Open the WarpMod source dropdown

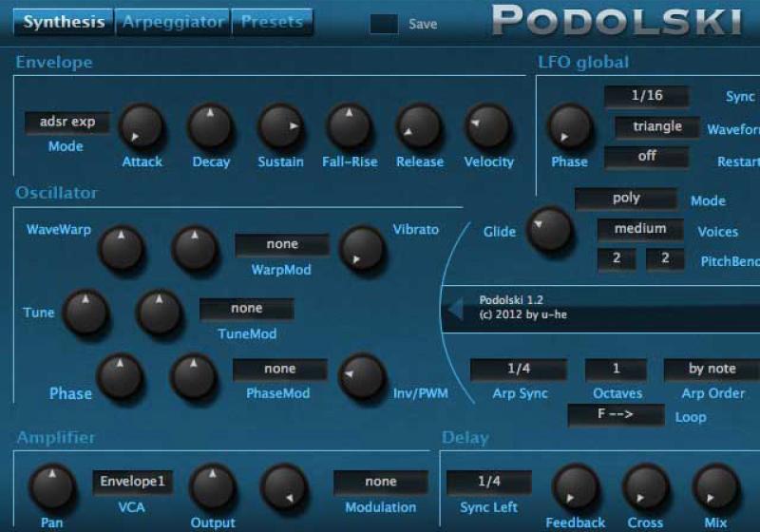pos(281,245)
